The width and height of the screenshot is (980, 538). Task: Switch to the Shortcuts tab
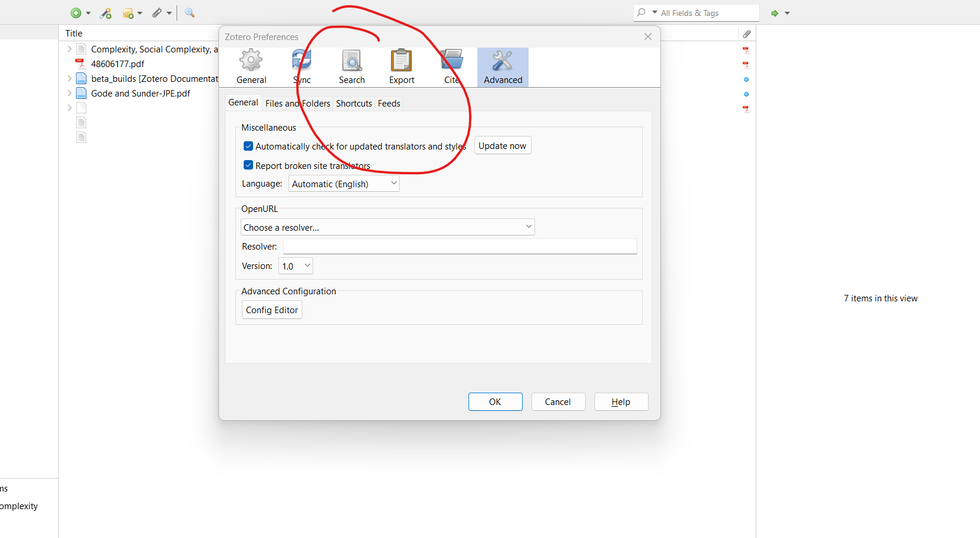tap(354, 104)
